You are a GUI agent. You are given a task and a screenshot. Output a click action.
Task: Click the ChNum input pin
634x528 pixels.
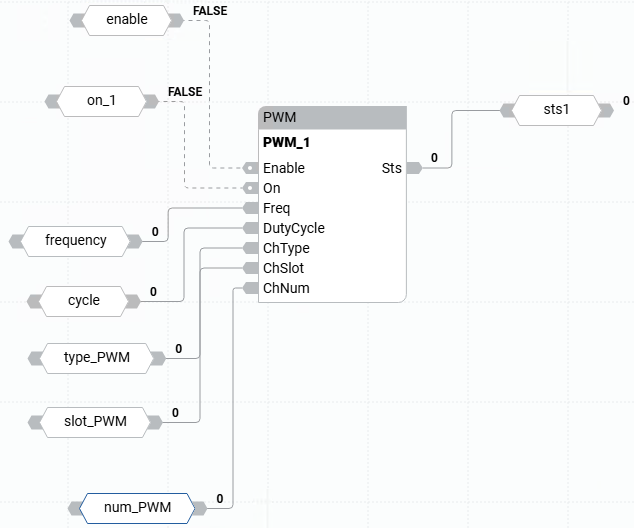pos(251,288)
